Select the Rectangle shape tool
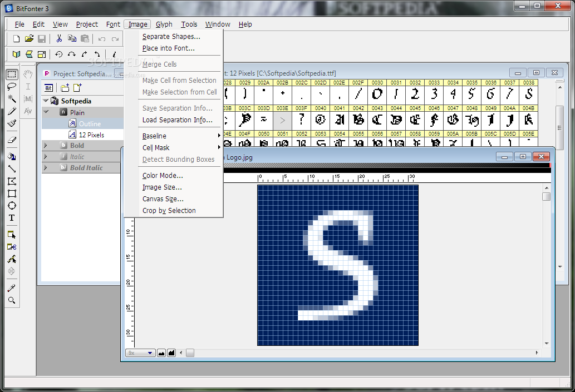This screenshot has height=392, width=575. [x=12, y=193]
